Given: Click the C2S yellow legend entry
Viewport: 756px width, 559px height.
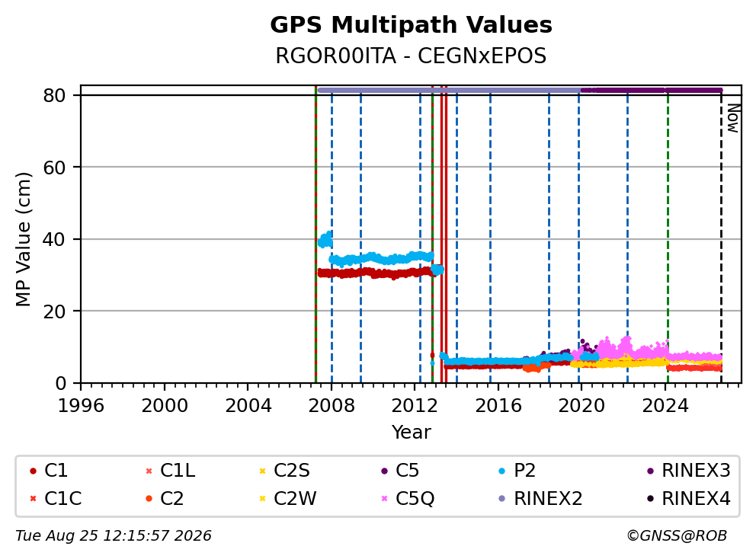Looking at the screenshot, I should click(x=284, y=471).
